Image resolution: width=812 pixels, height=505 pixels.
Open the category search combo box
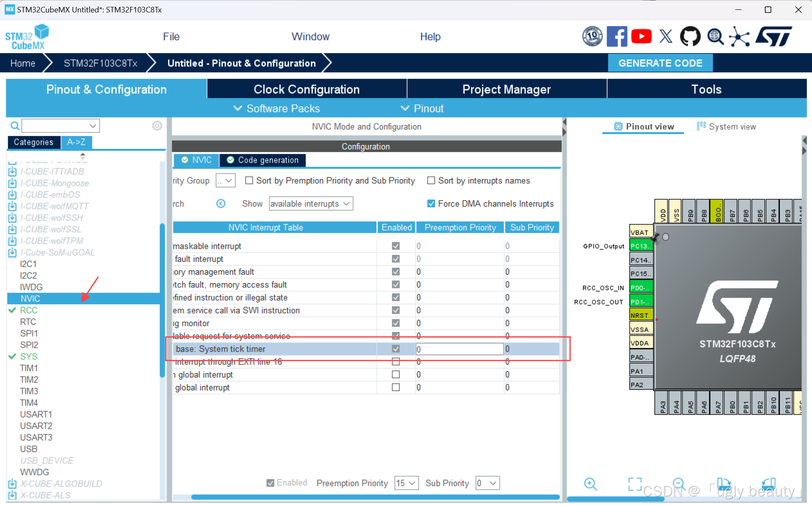(60, 126)
